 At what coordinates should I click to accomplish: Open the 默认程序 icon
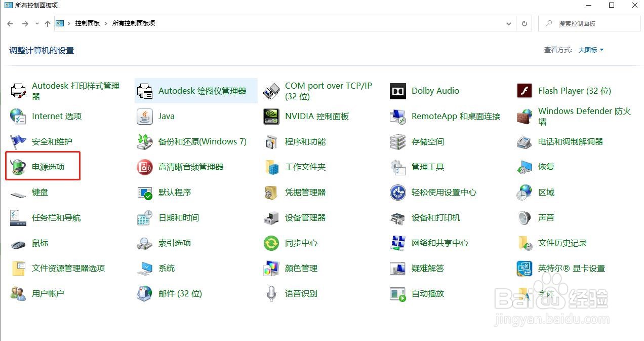[x=145, y=193]
